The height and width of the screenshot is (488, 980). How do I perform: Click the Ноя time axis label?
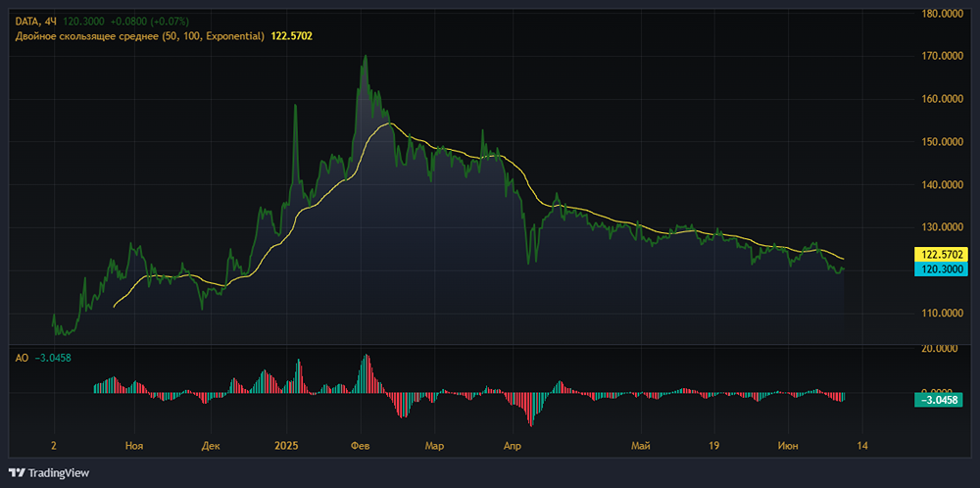point(134,446)
